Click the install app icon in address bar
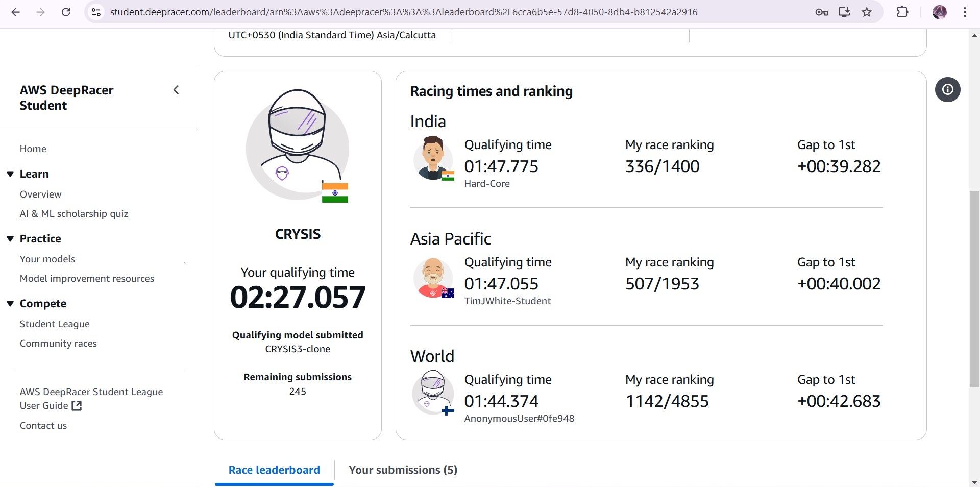The height and width of the screenshot is (487, 980). click(x=844, y=12)
